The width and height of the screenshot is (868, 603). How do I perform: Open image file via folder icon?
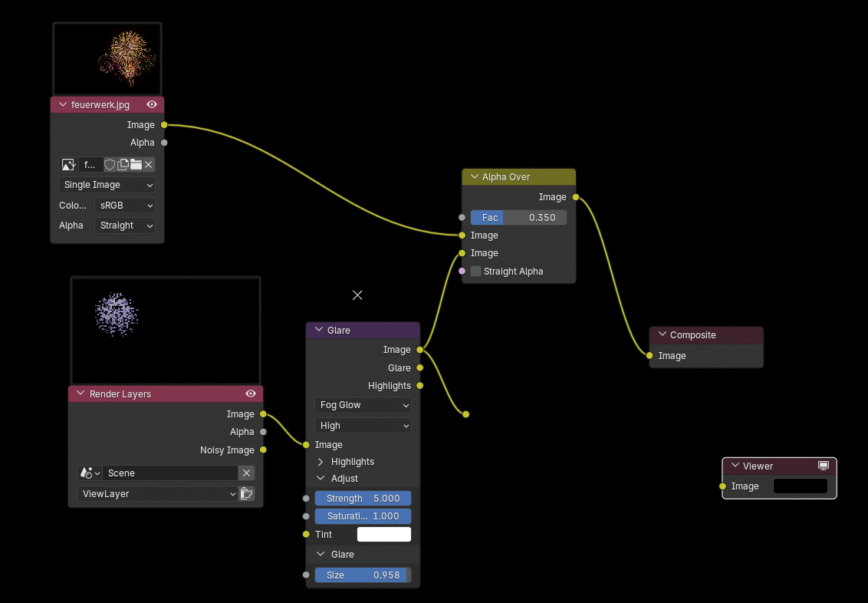pos(136,164)
